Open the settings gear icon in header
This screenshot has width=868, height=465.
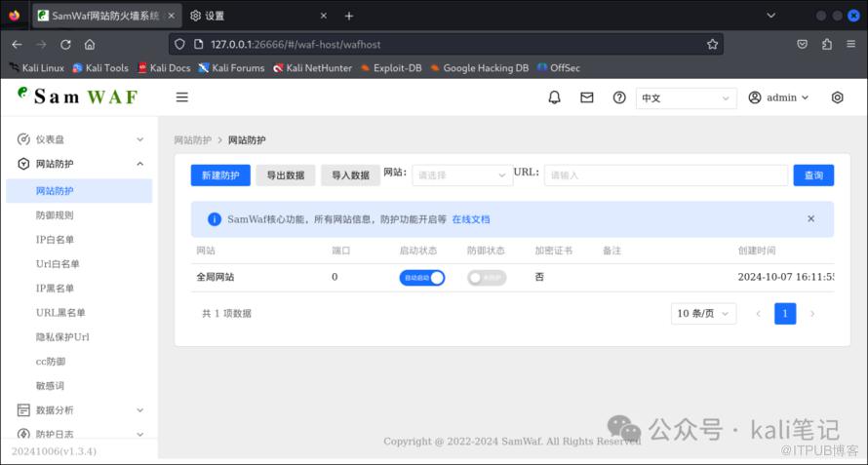[x=837, y=97]
